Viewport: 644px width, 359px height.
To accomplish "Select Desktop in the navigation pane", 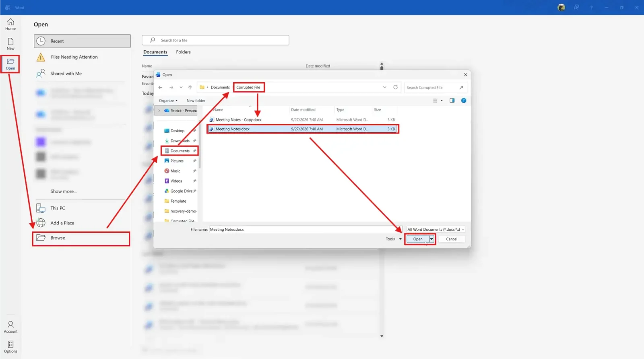I will tap(177, 131).
